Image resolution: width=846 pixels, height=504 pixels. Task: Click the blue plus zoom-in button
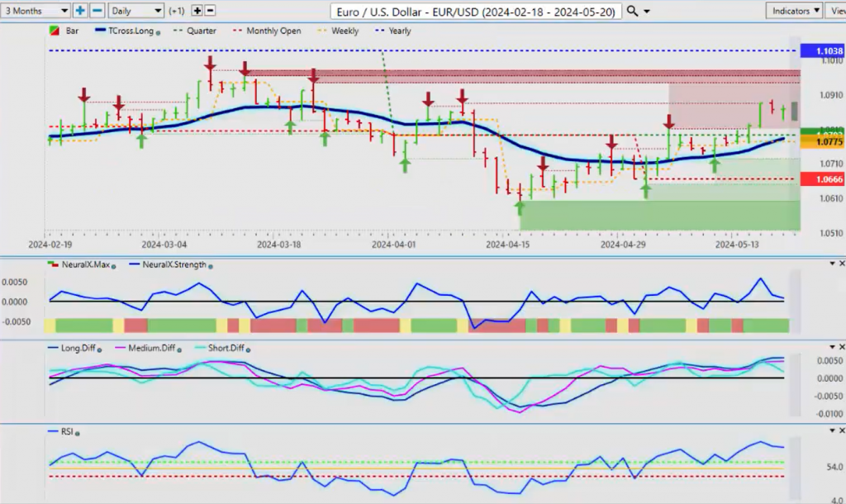(80, 11)
